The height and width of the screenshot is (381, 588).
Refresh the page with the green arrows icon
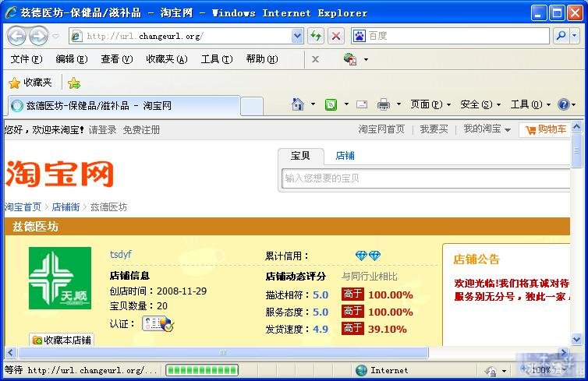316,37
